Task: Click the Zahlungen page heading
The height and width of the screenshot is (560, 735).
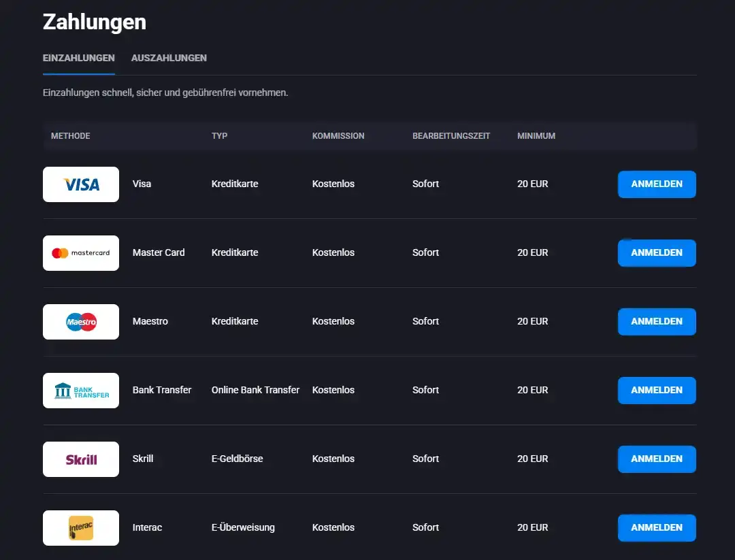Action: pos(94,22)
